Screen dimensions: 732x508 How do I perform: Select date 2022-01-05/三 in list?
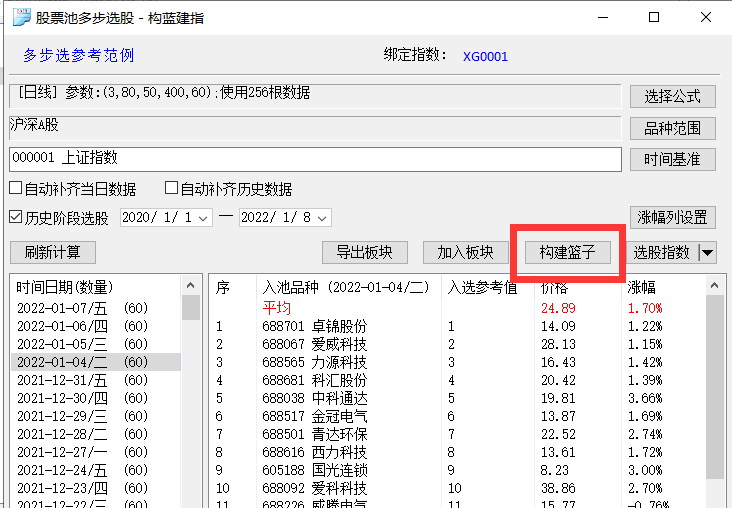(x=96, y=344)
